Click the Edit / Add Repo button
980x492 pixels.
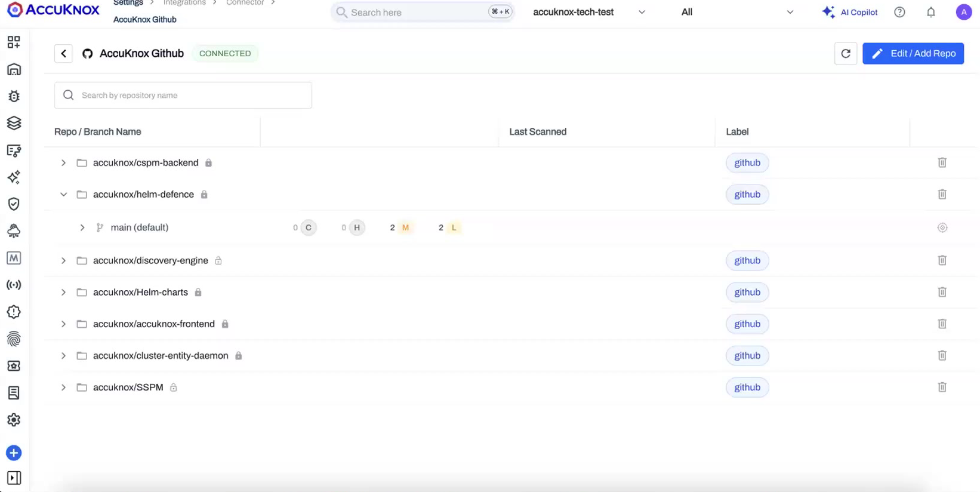coord(913,54)
